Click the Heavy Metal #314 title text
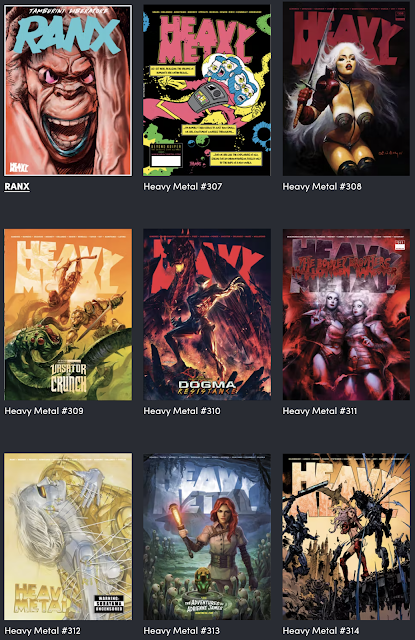Image resolution: width=415 pixels, height=640 pixels. click(321, 631)
